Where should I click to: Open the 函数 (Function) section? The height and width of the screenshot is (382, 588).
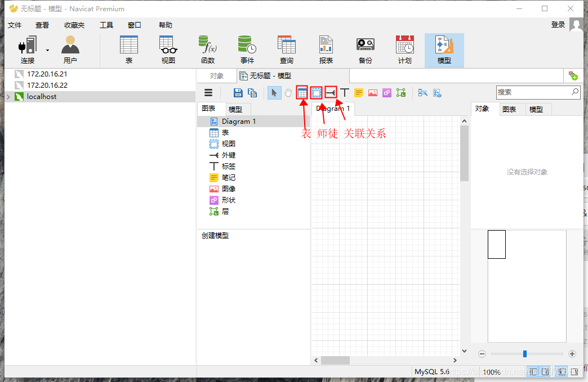(x=208, y=50)
